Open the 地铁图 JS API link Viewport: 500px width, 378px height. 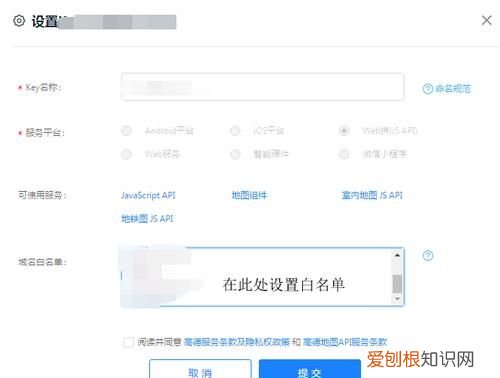(x=147, y=219)
